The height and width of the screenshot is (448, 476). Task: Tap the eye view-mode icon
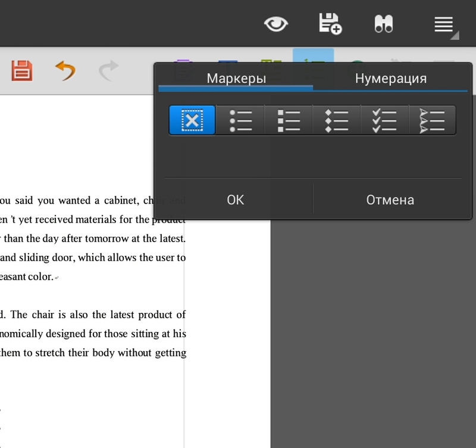click(x=275, y=24)
